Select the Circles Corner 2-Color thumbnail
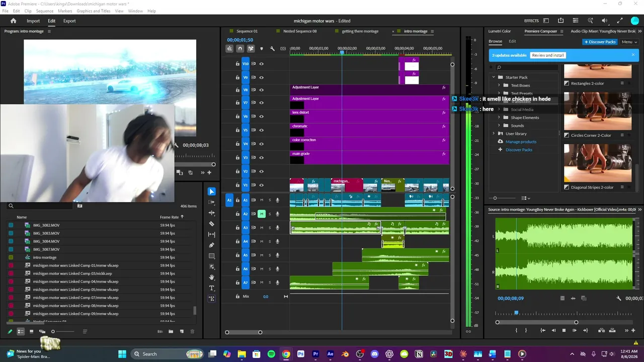 [597, 111]
